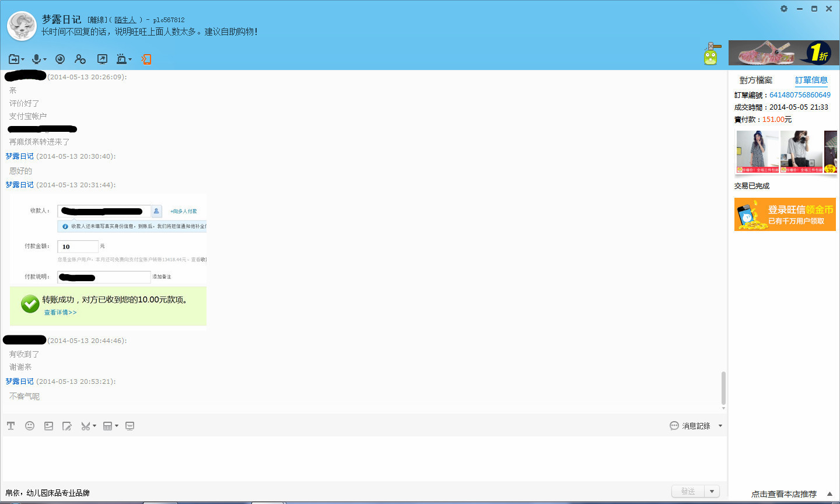Click 点击查看本店推荐 shop recommendations

click(x=784, y=494)
